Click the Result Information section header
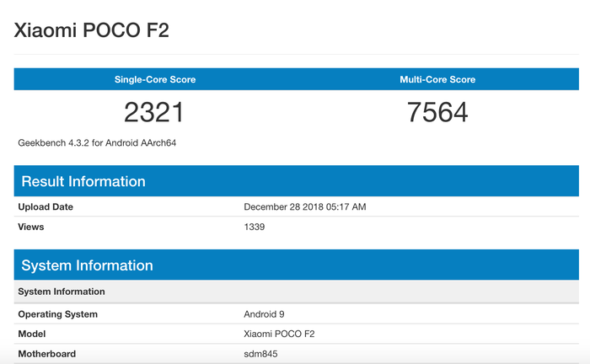The image size is (590, 364). coord(296,181)
